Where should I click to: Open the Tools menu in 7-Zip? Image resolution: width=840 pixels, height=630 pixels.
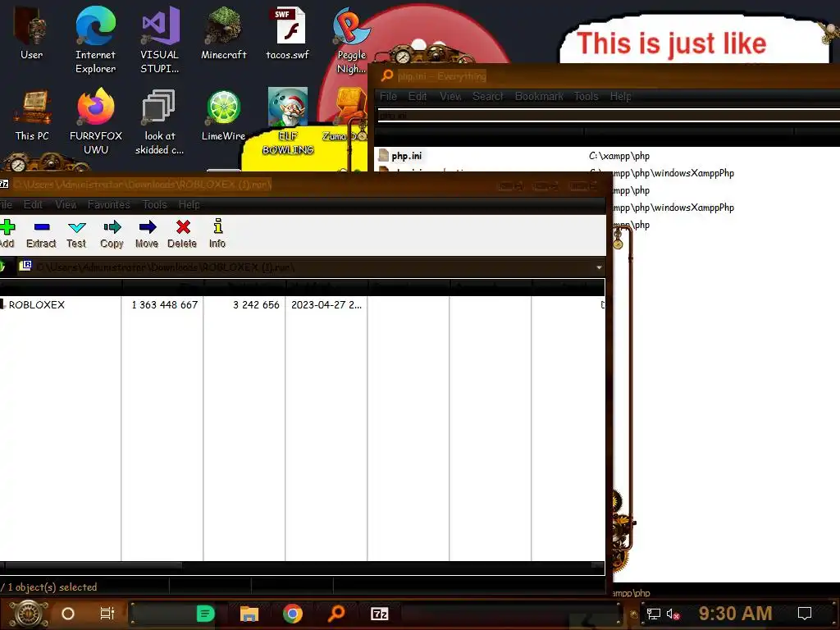[155, 204]
